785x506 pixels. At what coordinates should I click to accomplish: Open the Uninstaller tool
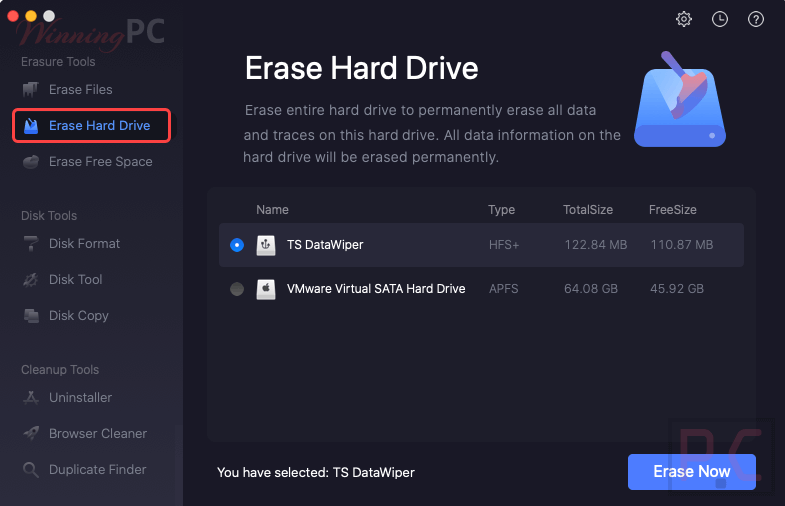[81, 398]
